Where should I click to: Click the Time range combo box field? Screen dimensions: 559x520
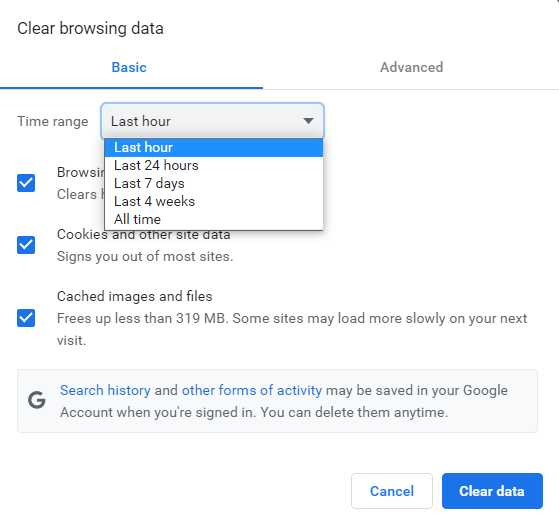[212, 121]
